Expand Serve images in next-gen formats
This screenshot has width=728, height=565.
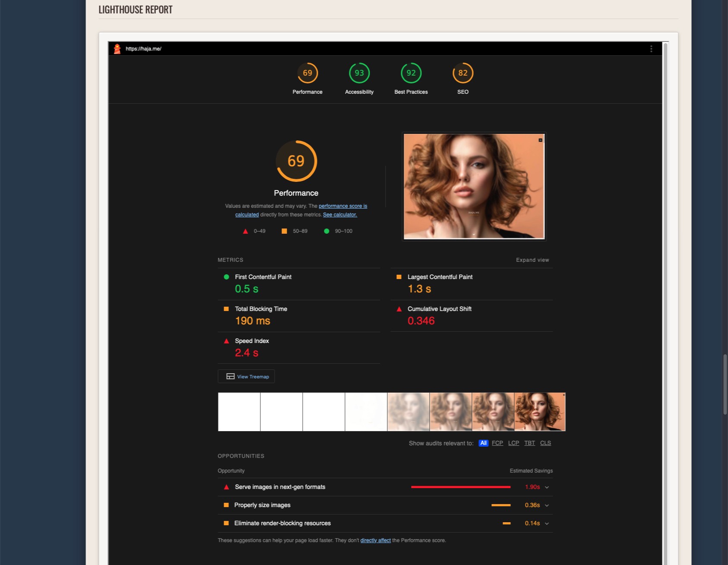[x=547, y=487]
